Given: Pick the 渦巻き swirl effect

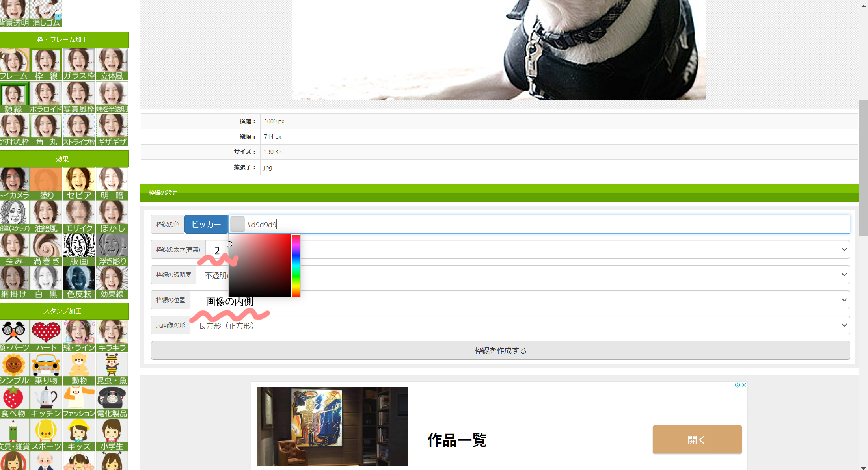Looking at the screenshot, I should 46,249.
